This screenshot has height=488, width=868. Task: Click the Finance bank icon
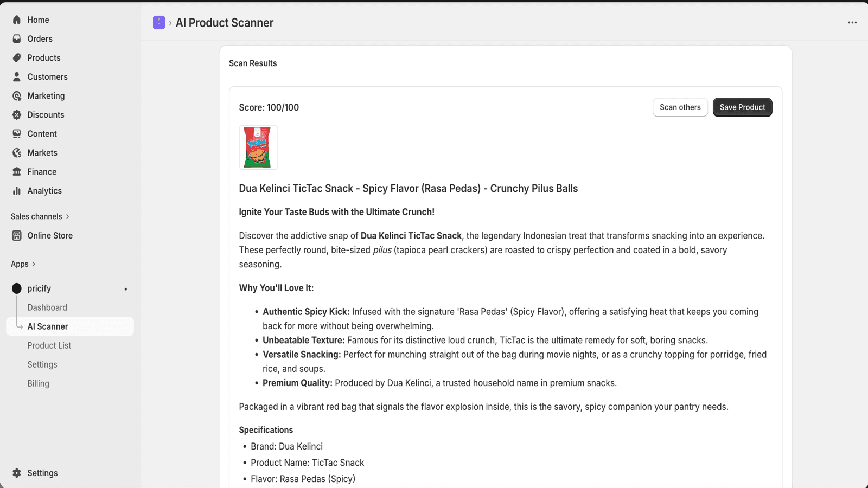[17, 171]
